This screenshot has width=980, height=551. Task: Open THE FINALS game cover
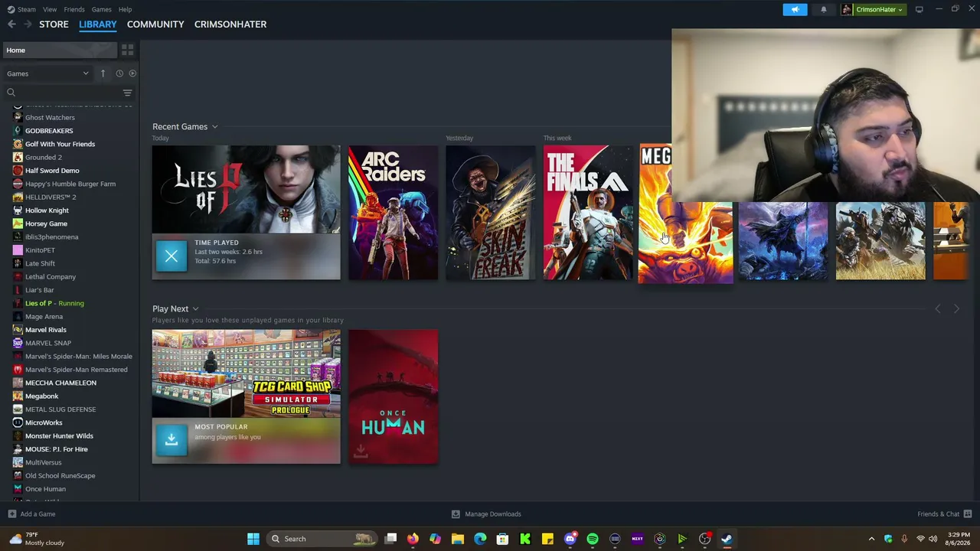pyautogui.click(x=588, y=213)
